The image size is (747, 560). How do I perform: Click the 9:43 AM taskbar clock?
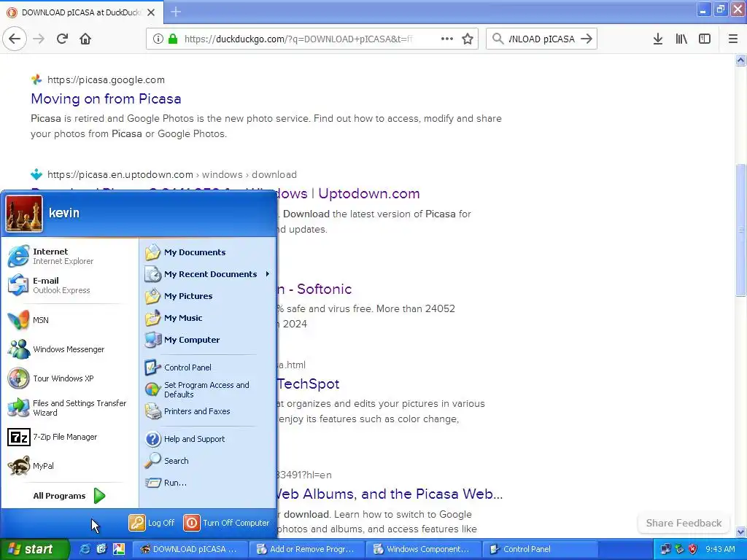[x=720, y=549]
